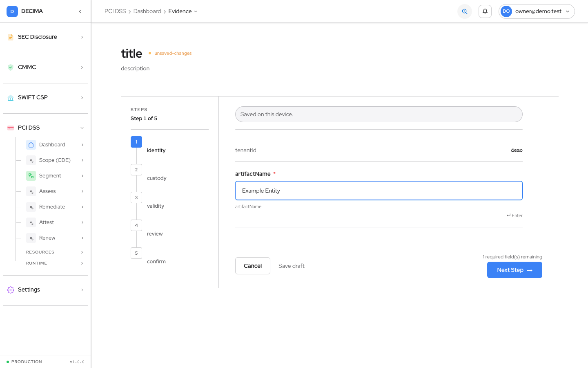588x368 pixels.
Task: Click the Renew icon
Action: 31,238
